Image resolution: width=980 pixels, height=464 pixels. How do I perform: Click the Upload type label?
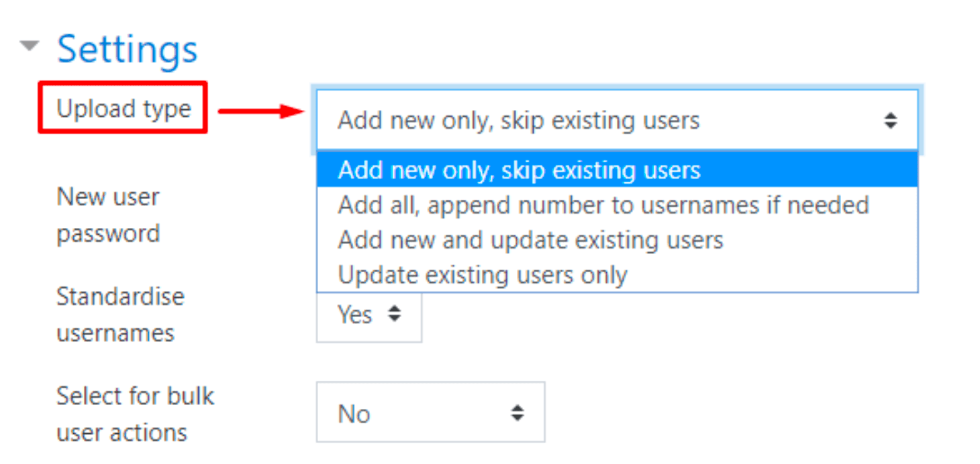click(124, 109)
